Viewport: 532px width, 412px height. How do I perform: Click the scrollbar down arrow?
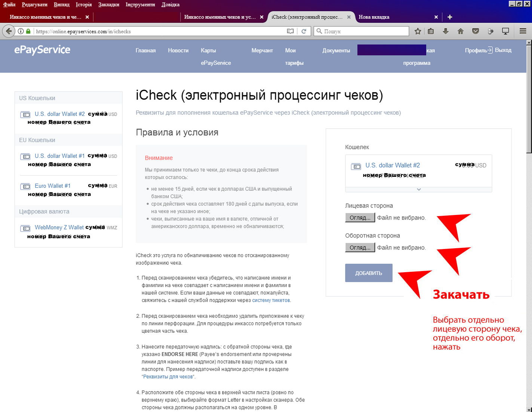click(529, 409)
